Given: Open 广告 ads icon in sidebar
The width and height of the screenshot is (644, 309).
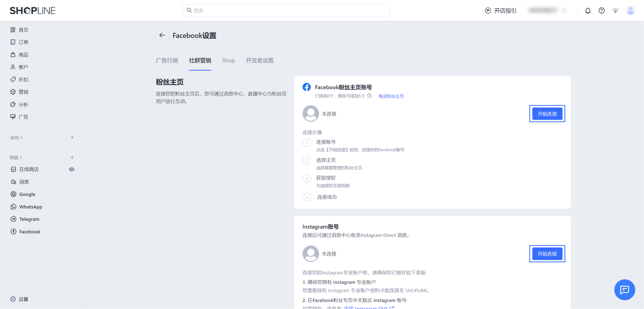Looking at the screenshot, I should coord(13,117).
